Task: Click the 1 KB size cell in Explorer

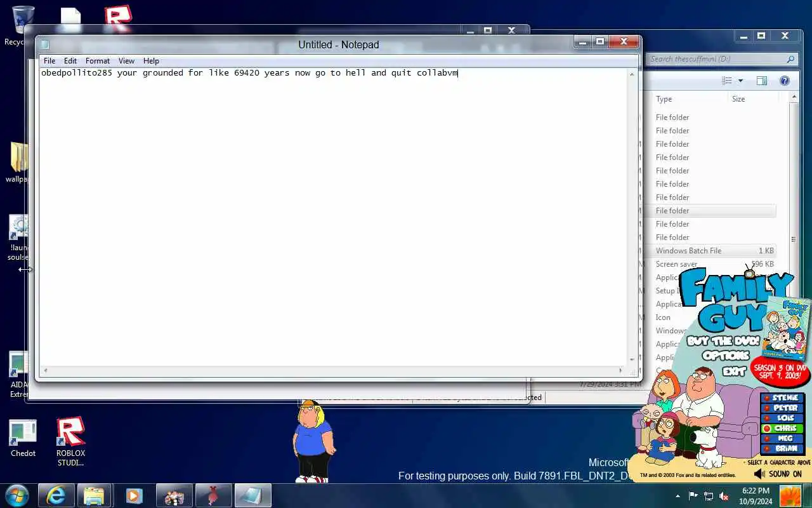Action: pyautogui.click(x=766, y=251)
